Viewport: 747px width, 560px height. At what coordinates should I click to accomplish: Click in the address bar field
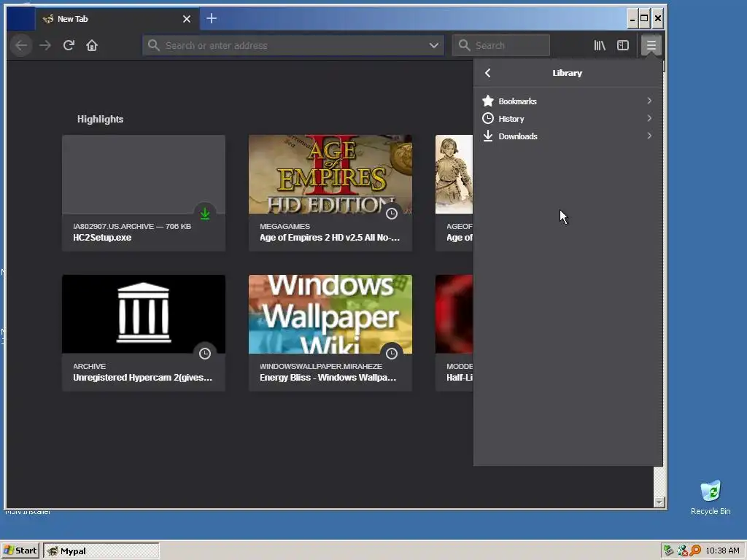(x=293, y=45)
